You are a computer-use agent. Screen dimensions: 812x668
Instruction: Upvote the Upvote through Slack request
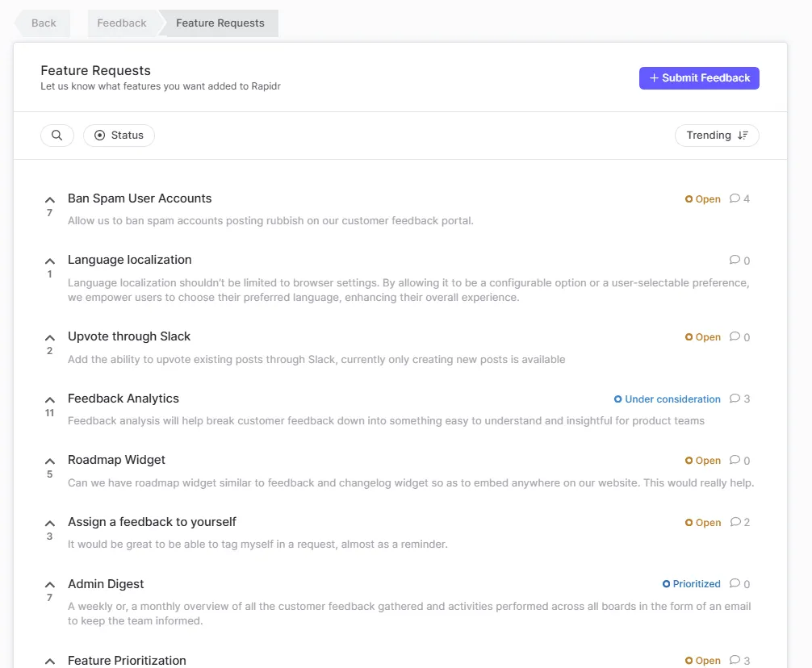coord(50,337)
